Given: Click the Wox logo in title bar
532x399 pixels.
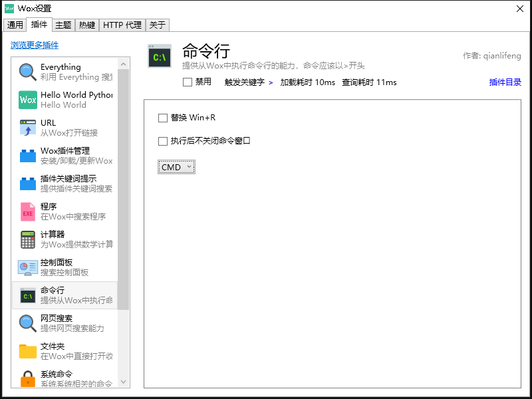Looking at the screenshot, I should [9, 9].
